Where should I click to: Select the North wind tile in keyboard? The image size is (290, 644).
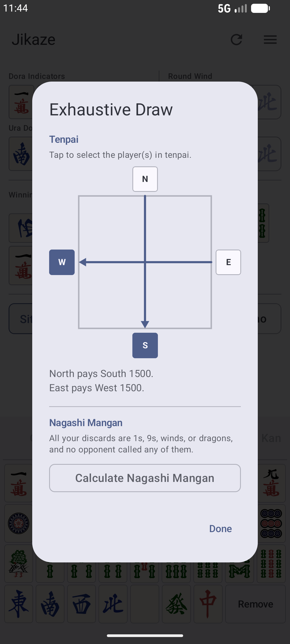coord(113,604)
